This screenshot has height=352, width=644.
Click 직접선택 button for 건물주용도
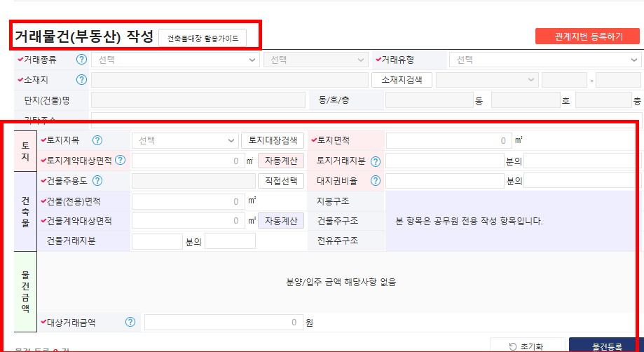click(x=281, y=181)
